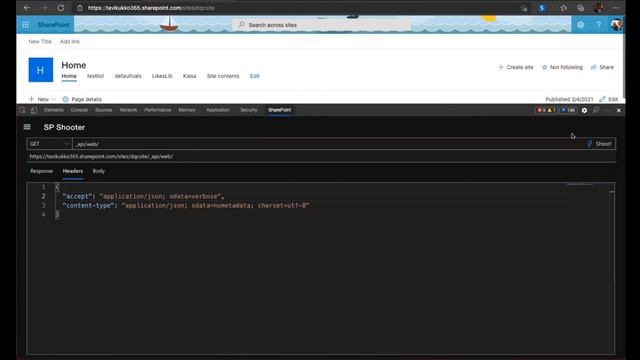Viewport: 640px width, 360px height.
Task: Open the GET method dropdown
Action: click(49, 144)
